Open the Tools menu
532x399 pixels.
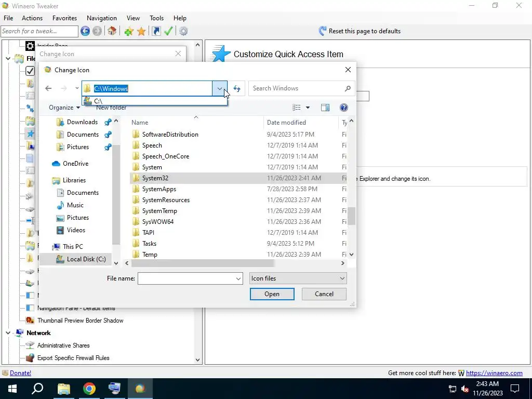(156, 18)
